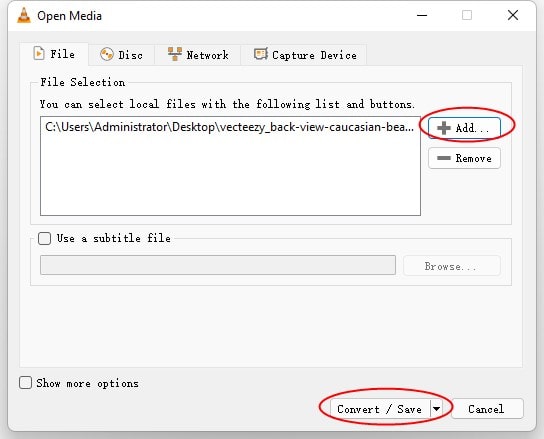Enable the Use a subtitle file checkbox

pos(44,238)
